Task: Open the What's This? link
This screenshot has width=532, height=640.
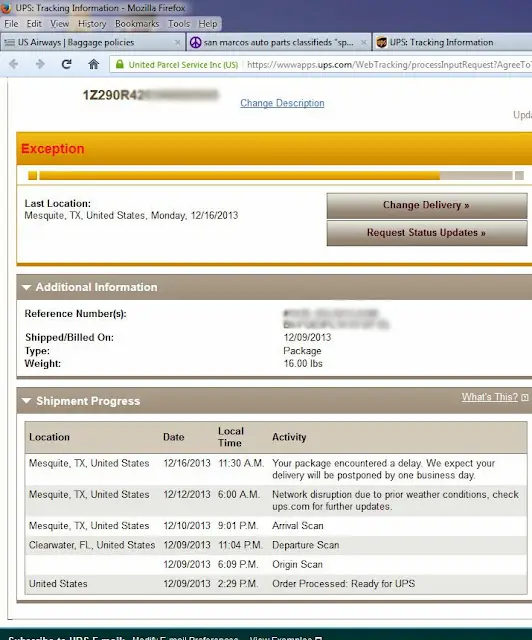Action: [490, 397]
